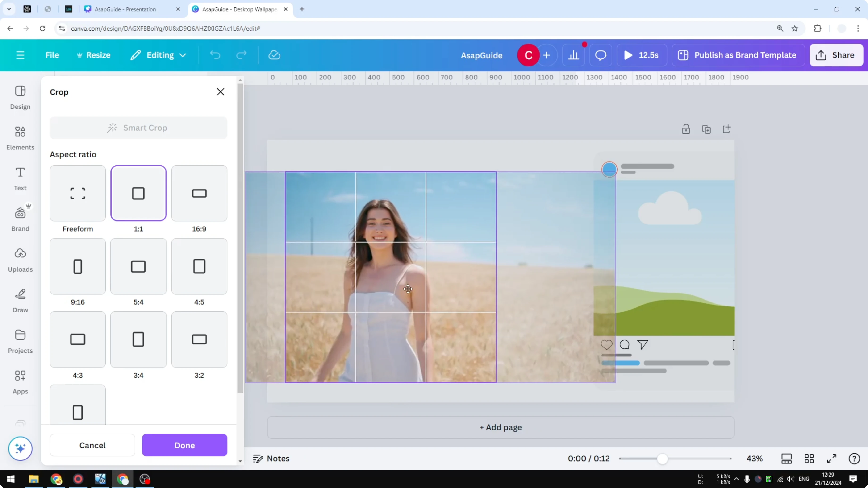Click the Magic Studio sparkle icon
Viewport: 868px width, 488px height.
(20, 449)
